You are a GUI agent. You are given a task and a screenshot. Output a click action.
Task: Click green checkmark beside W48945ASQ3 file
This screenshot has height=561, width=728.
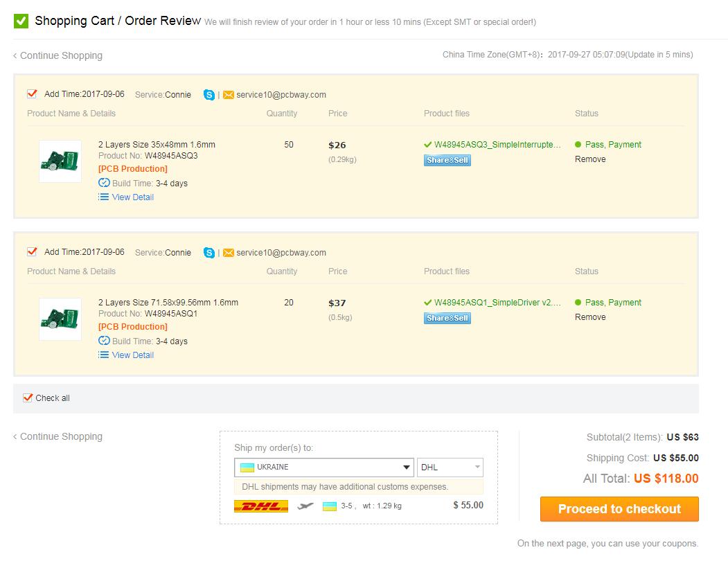428,145
